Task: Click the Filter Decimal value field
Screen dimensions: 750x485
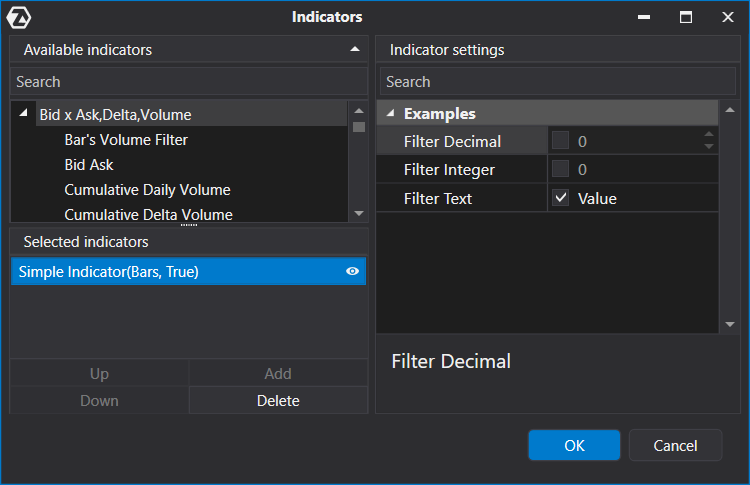Action: point(639,141)
